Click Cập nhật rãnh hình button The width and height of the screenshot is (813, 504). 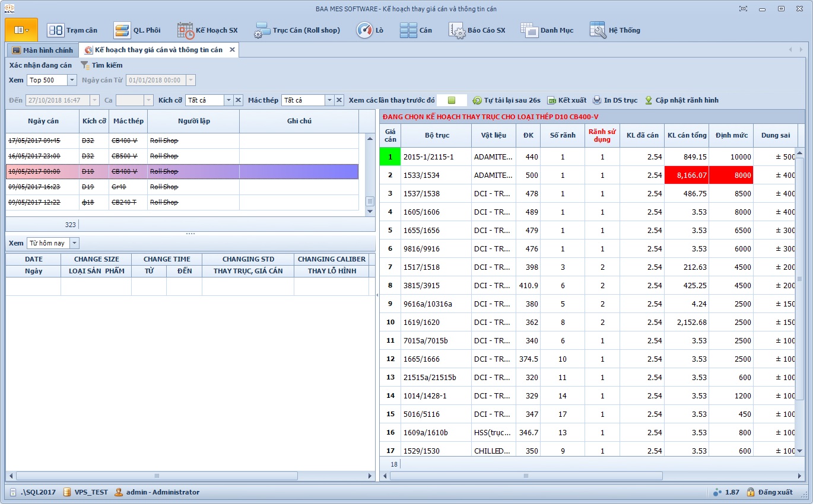point(681,101)
